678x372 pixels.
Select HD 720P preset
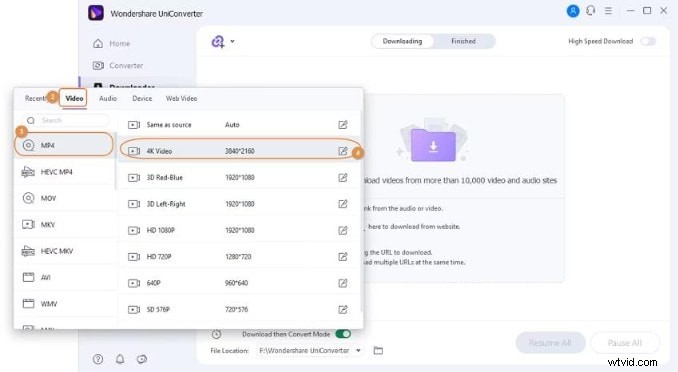239,257
